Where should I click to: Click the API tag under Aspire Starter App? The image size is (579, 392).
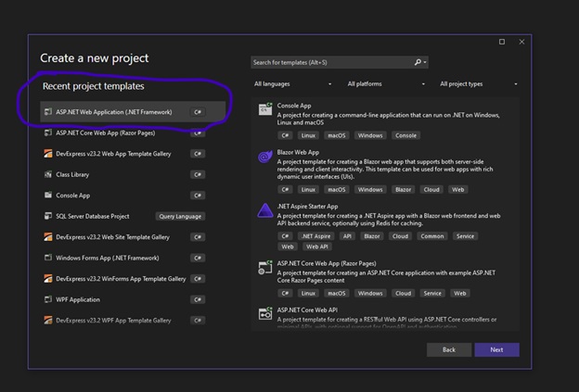coord(347,236)
